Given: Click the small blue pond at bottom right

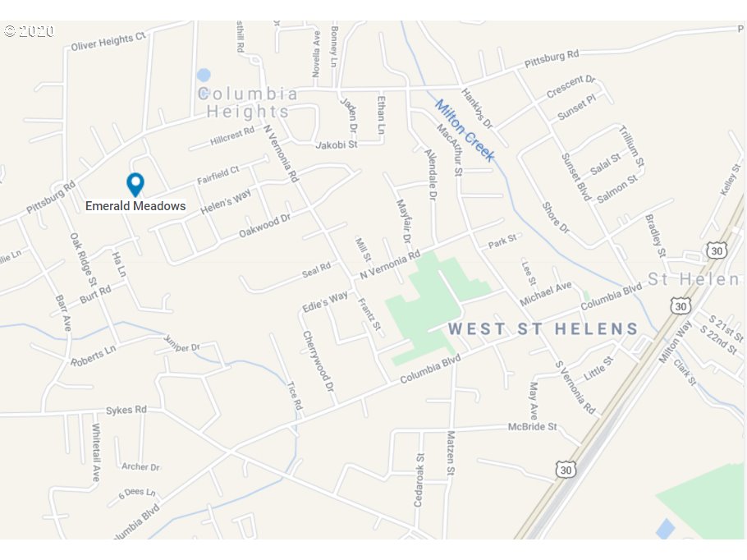Looking at the screenshot, I should click(x=665, y=529).
